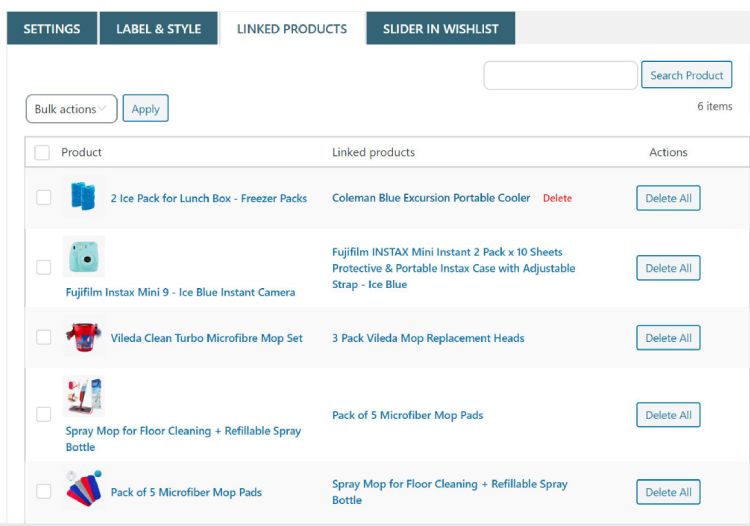Focus the product search input field

point(560,75)
